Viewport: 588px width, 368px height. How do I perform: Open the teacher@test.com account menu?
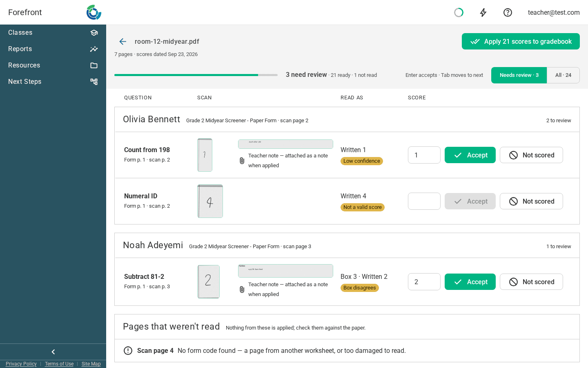point(554,13)
